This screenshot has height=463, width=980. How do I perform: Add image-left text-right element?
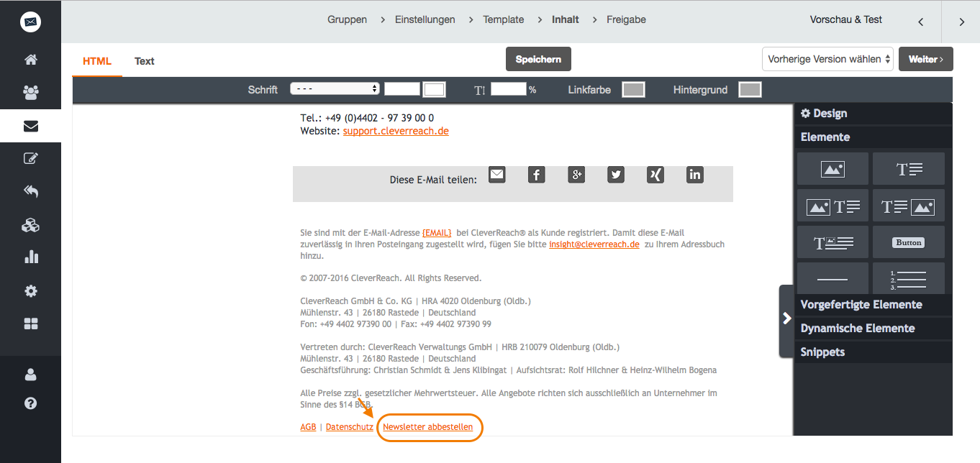point(832,206)
